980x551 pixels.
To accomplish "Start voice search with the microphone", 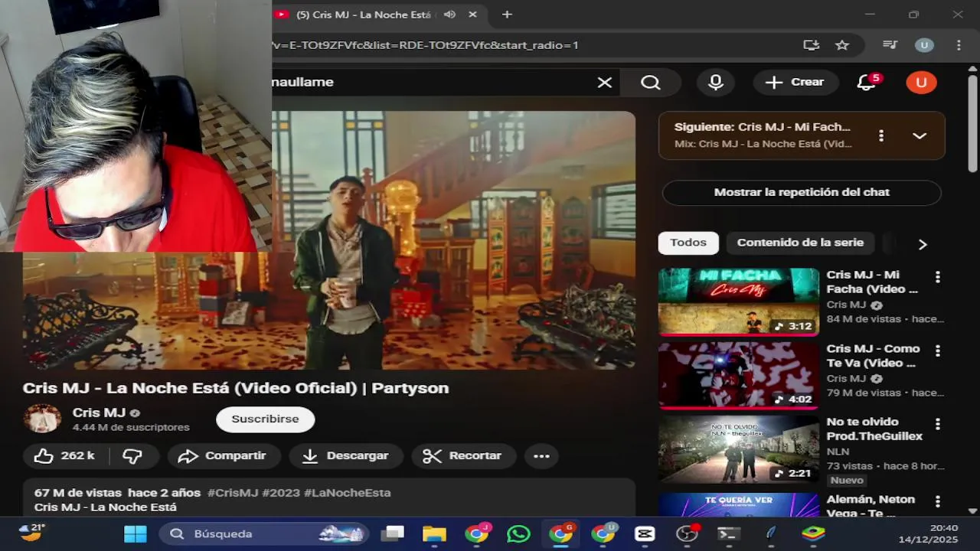I will tap(716, 82).
